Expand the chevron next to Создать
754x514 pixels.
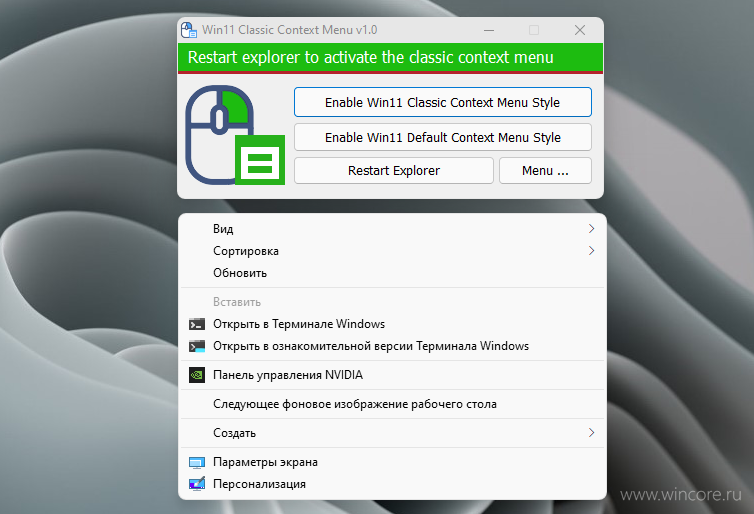pyautogui.click(x=591, y=433)
